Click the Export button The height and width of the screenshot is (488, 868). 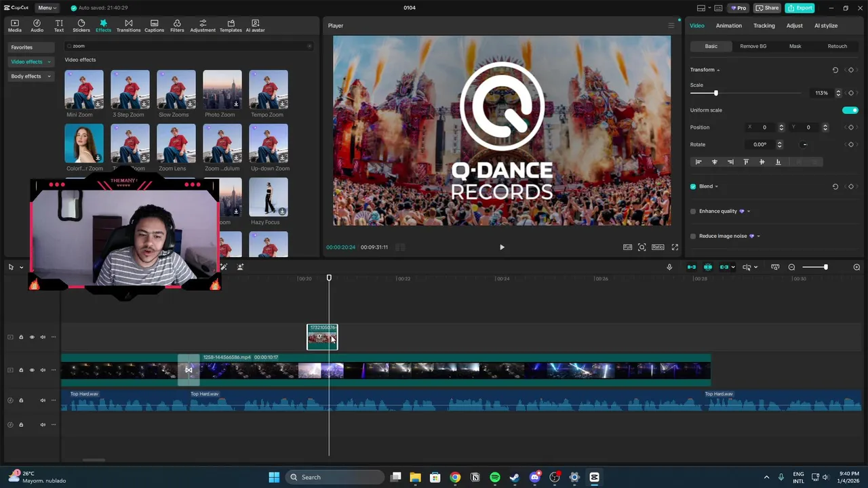[800, 8]
